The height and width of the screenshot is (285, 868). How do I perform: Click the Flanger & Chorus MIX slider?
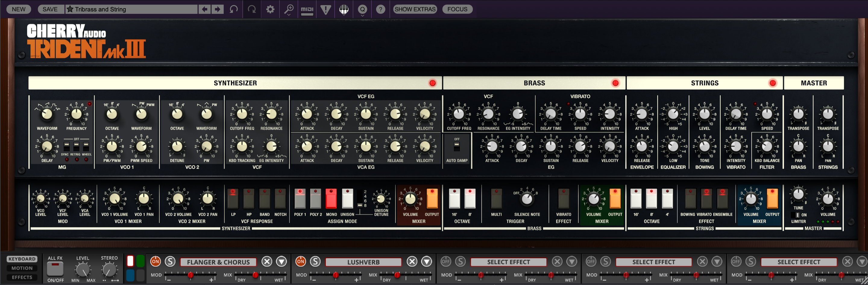click(255, 275)
